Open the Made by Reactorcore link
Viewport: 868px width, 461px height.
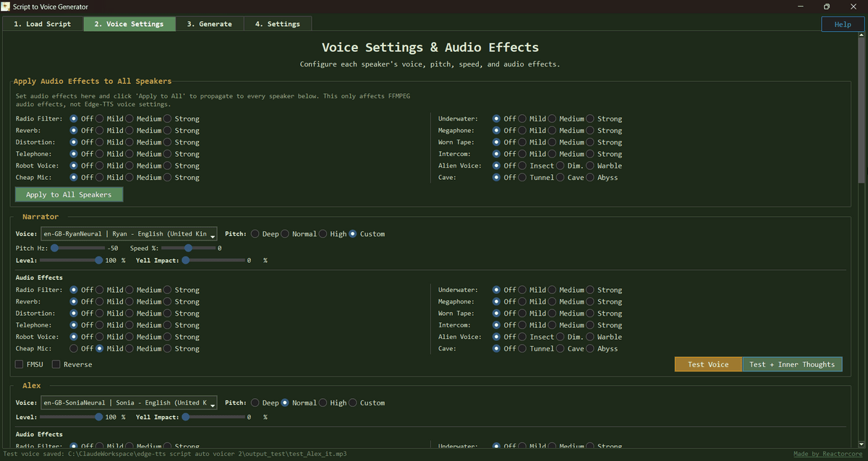point(827,454)
